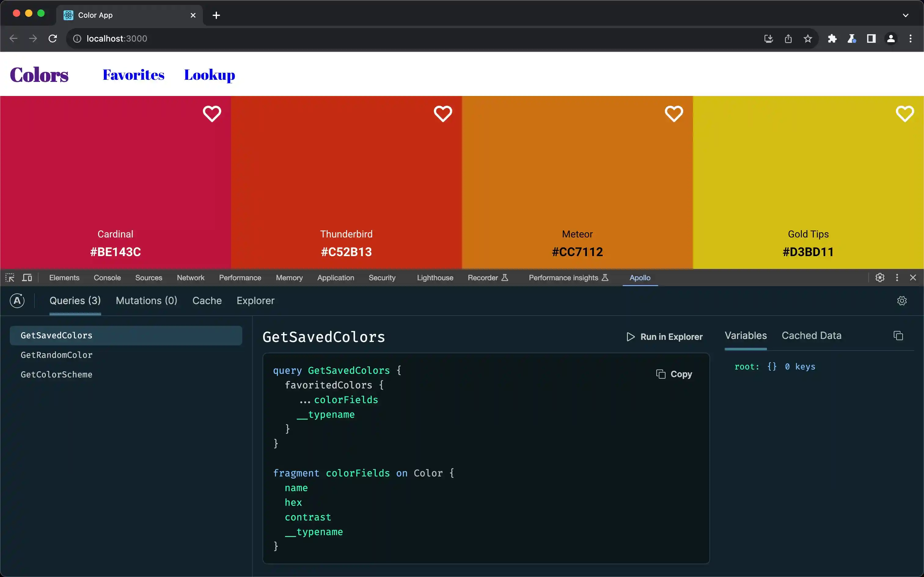Select the GetColorScheme query
The image size is (924, 577).
pyautogui.click(x=56, y=374)
